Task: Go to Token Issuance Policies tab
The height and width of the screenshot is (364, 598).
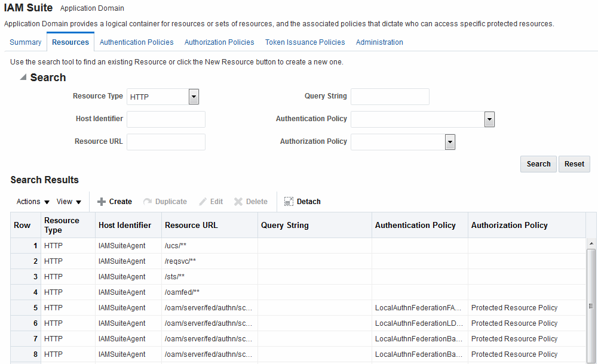Action: coord(305,42)
